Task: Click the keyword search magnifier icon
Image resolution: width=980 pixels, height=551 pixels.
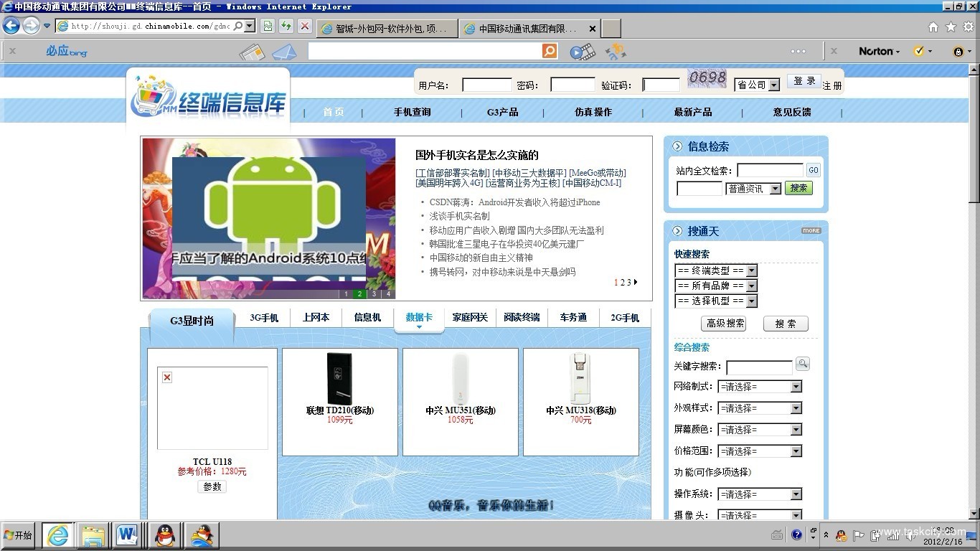Action: coord(803,364)
